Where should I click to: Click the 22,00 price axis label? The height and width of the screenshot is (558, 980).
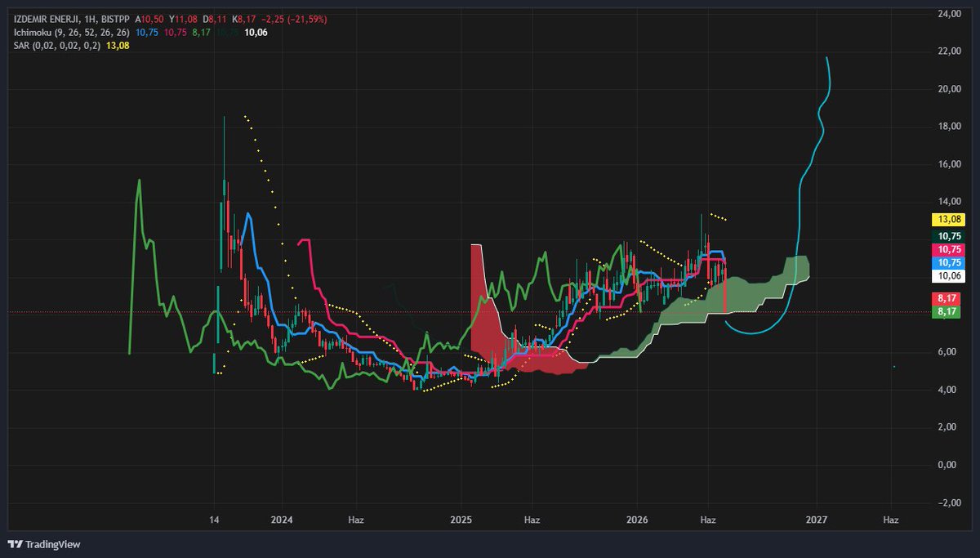pos(948,51)
